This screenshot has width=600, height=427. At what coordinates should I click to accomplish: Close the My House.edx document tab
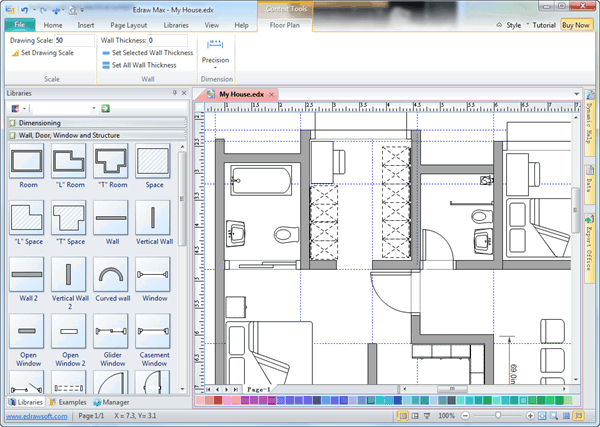(x=272, y=95)
